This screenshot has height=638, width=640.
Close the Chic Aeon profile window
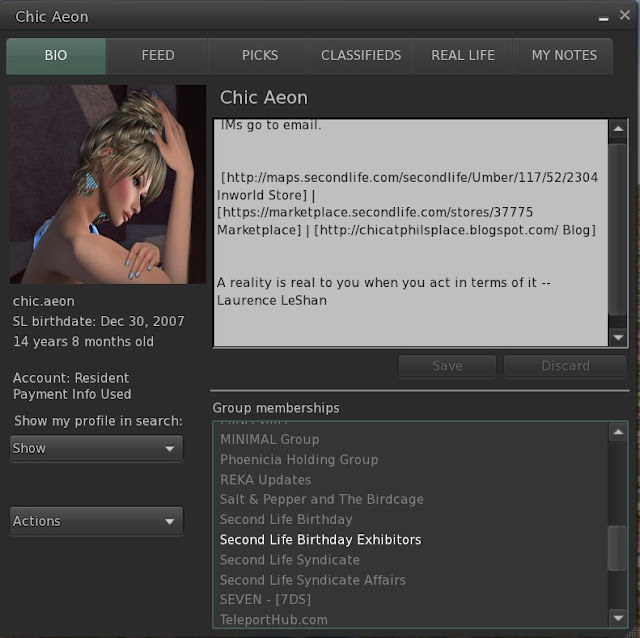624,15
